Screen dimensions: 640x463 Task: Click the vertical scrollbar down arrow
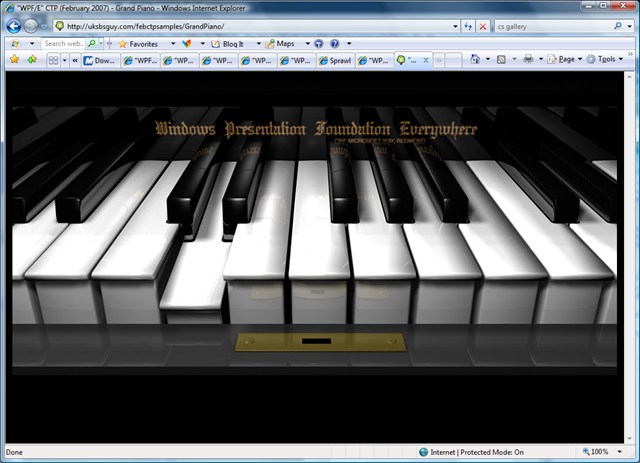629,439
